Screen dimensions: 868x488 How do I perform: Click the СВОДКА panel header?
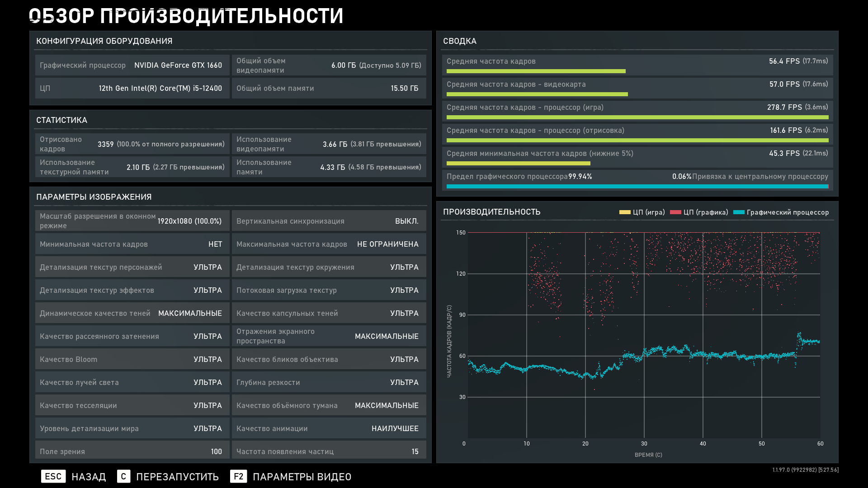tap(460, 41)
